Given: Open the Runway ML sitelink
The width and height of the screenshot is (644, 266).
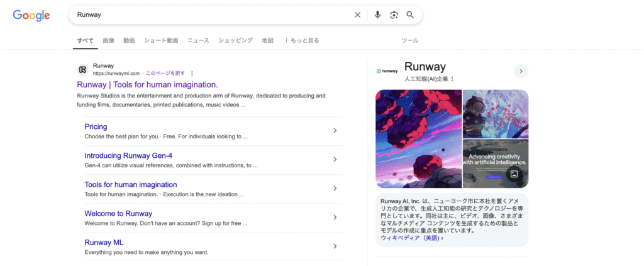Looking at the screenshot, I should 104,242.
